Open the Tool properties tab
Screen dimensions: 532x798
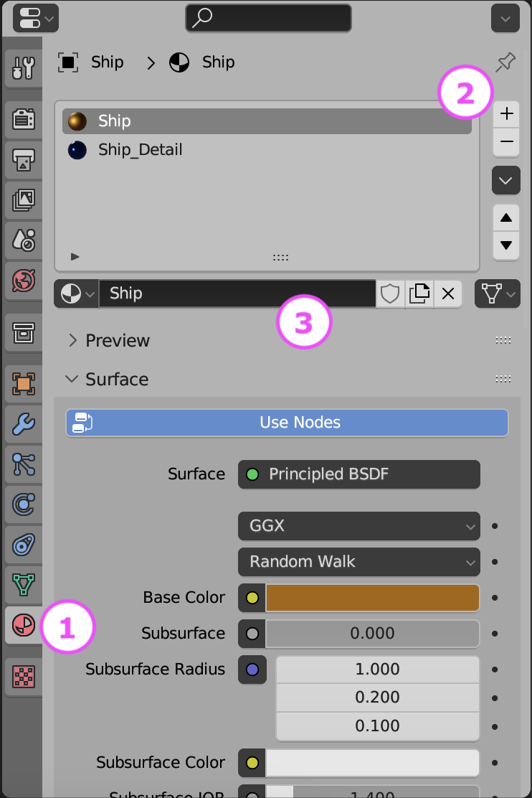click(x=24, y=68)
